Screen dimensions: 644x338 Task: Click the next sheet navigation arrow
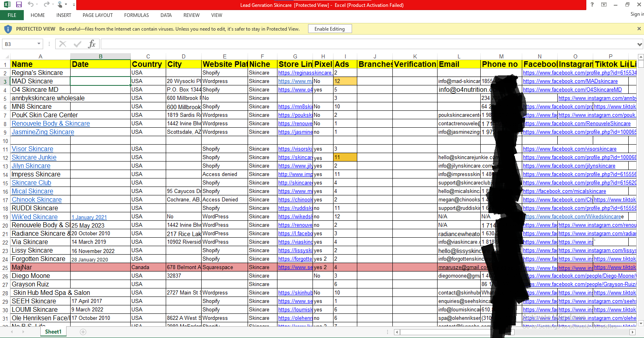23,332
